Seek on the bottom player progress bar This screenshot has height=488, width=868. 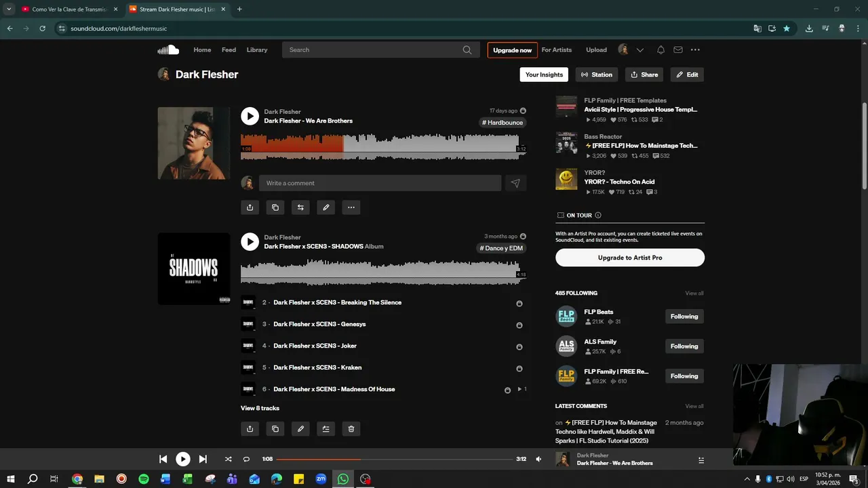(394, 459)
